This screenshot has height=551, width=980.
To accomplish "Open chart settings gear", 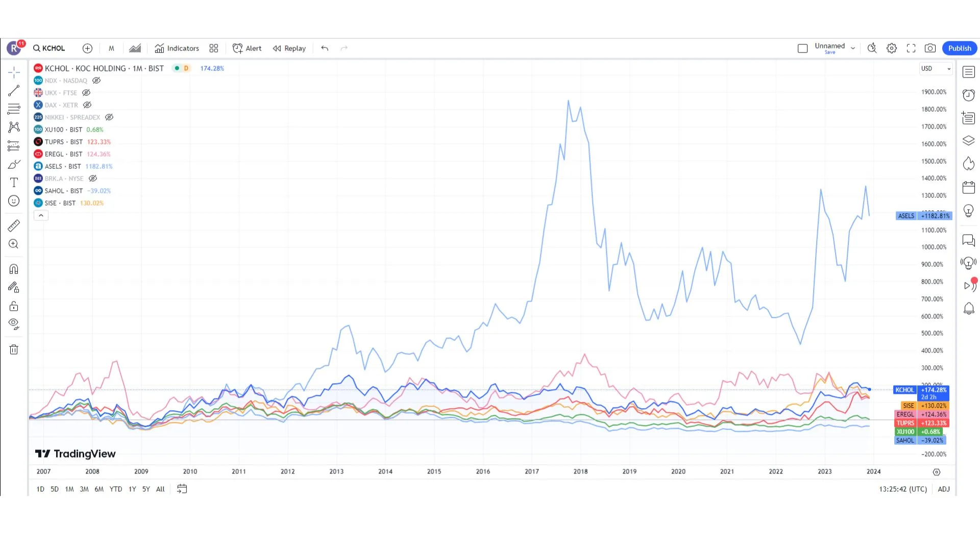I will pyautogui.click(x=892, y=48).
